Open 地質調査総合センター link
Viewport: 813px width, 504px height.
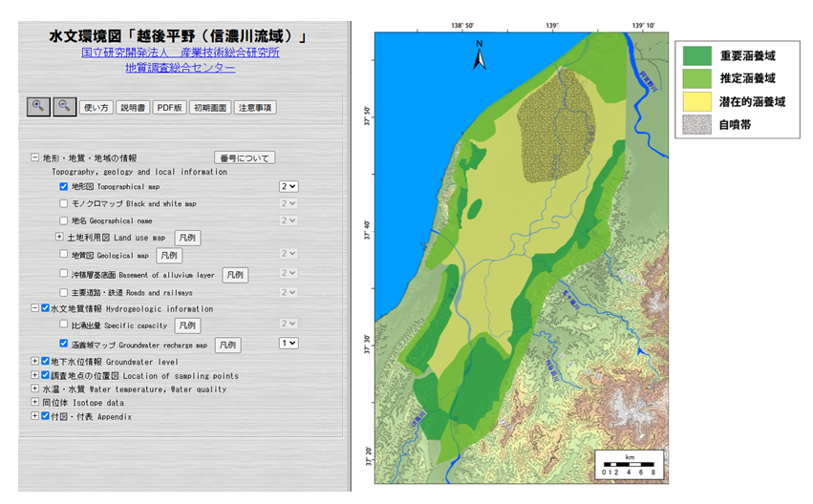[x=181, y=68]
